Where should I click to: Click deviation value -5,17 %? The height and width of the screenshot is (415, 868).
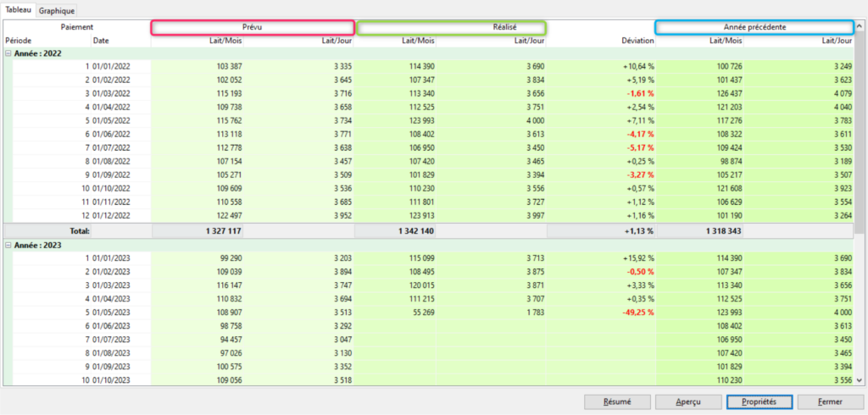641,147
